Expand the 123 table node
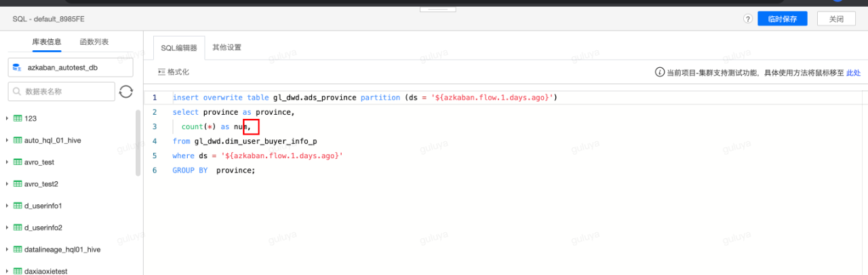The width and height of the screenshot is (868, 275). pyautogui.click(x=7, y=119)
